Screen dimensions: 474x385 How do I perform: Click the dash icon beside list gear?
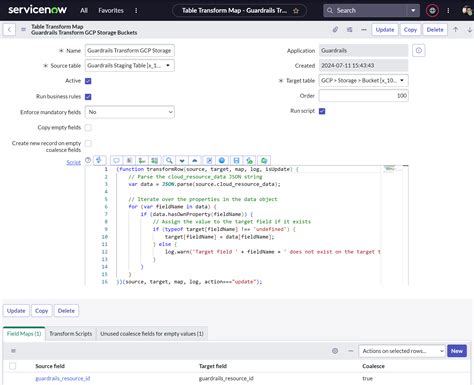coord(351,351)
